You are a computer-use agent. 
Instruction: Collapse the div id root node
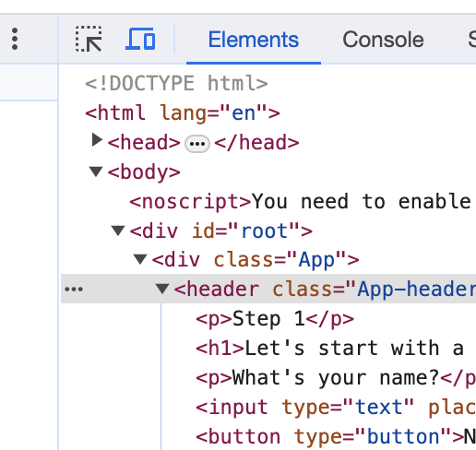118,231
